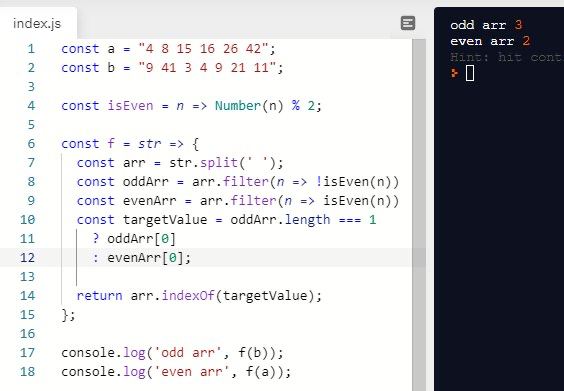This screenshot has width=564, height=391.
Task: Click the console prompt arrow symbol
Action: 455,73
